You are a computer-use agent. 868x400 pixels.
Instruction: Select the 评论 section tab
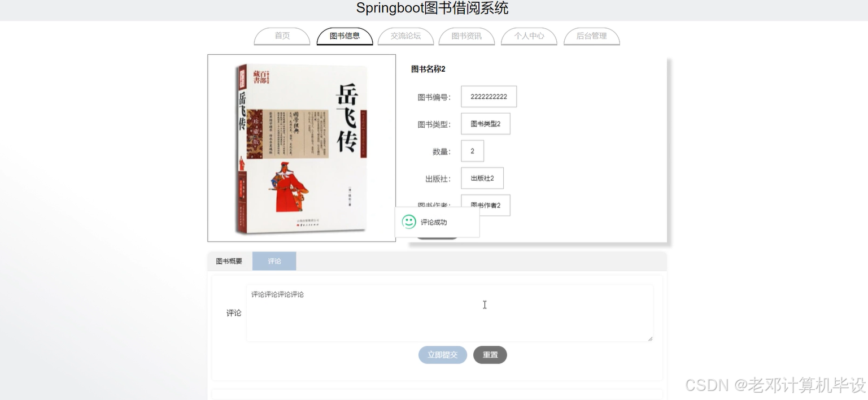pos(274,261)
